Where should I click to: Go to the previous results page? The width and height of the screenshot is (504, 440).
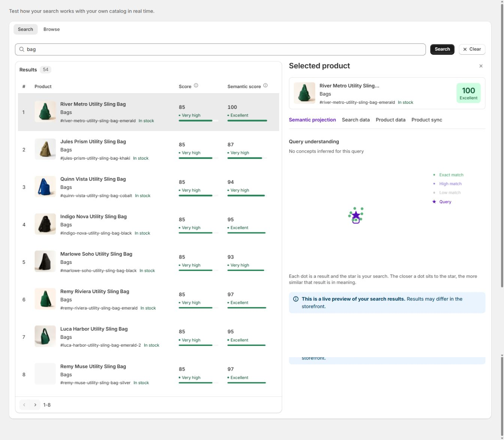click(x=24, y=405)
